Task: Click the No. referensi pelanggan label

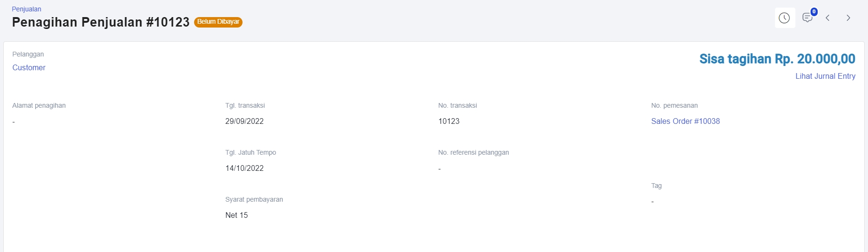Action: click(x=474, y=152)
